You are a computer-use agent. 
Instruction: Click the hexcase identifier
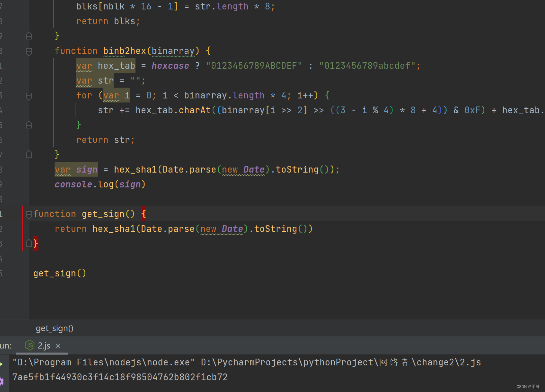click(170, 66)
